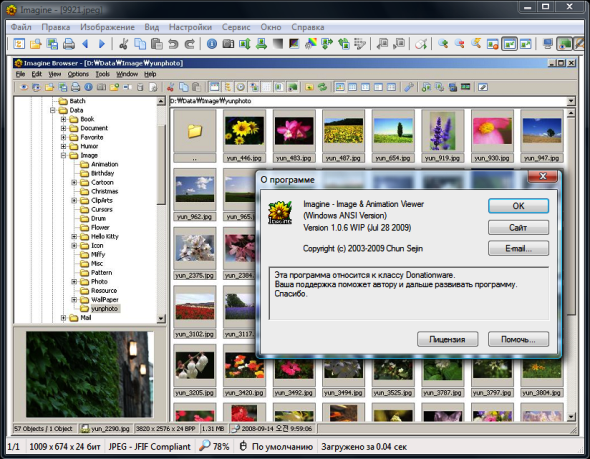Click the flip vertical icon in main toolbar
The image size is (590, 459).
pyautogui.click(x=245, y=44)
